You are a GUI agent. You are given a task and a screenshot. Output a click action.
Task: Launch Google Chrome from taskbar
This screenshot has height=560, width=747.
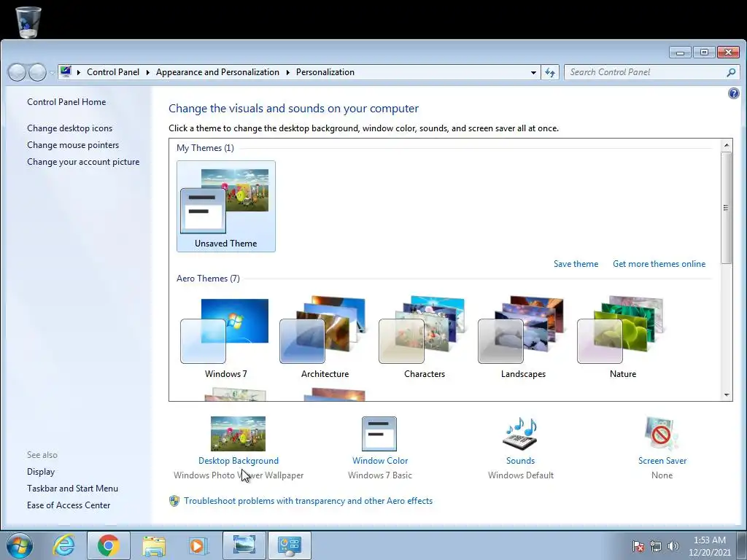click(108, 545)
